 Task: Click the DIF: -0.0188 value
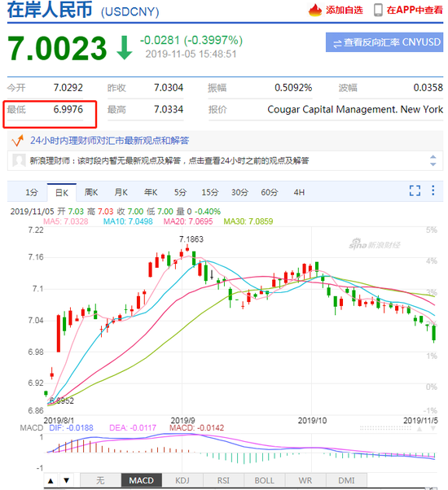(x=72, y=428)
